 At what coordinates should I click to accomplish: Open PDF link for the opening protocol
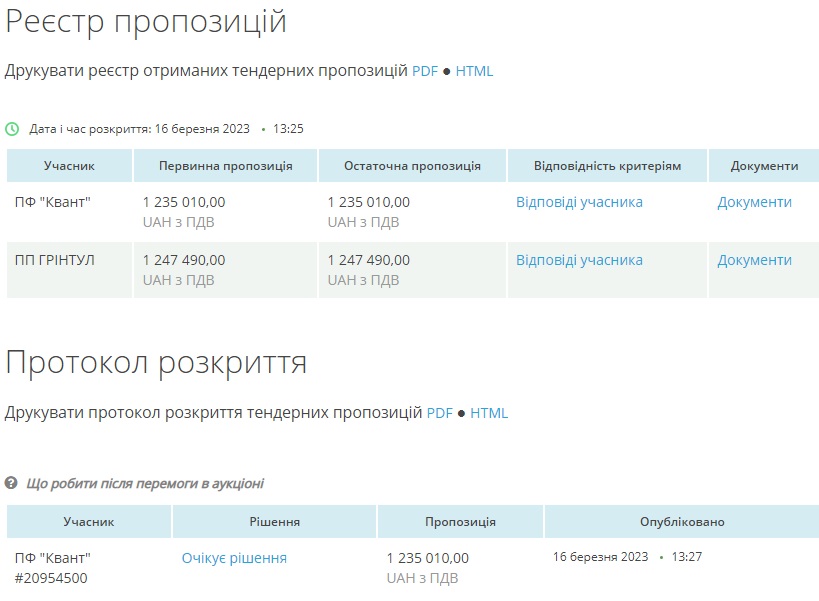point(439,413)
